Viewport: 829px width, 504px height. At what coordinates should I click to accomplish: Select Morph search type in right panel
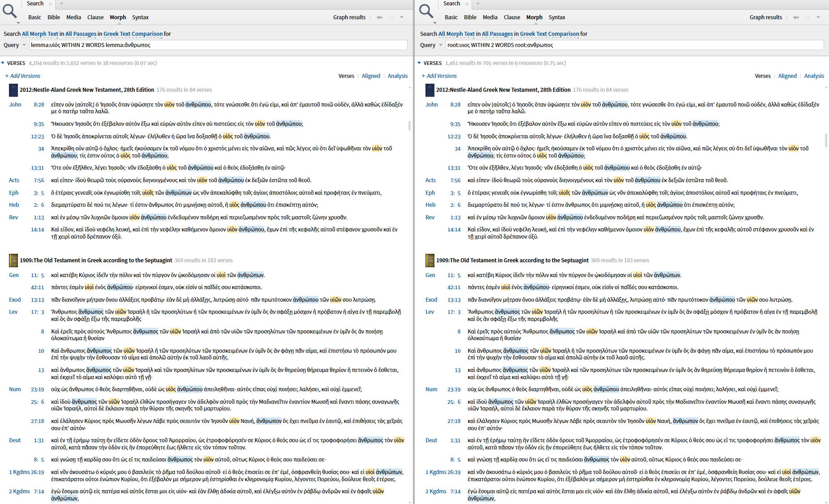[x=534, y=17]
